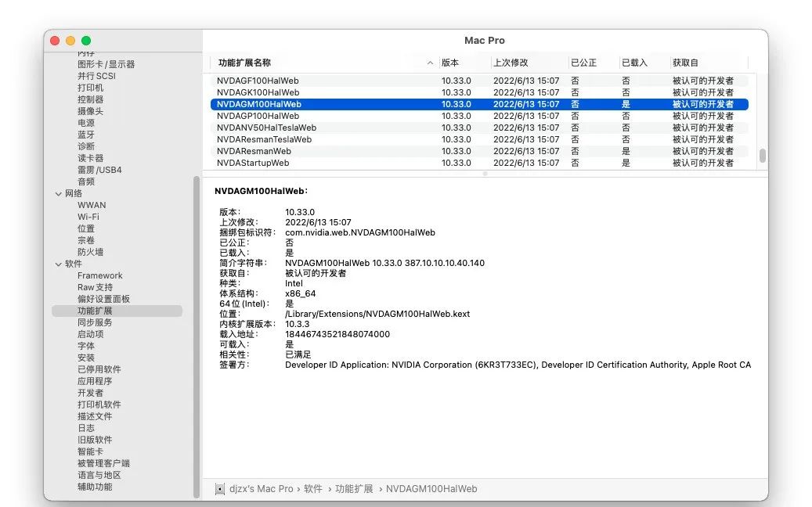Click the yellow minimize window button
The width and height of the screenshot is (812, 507).
pos(70,41)
